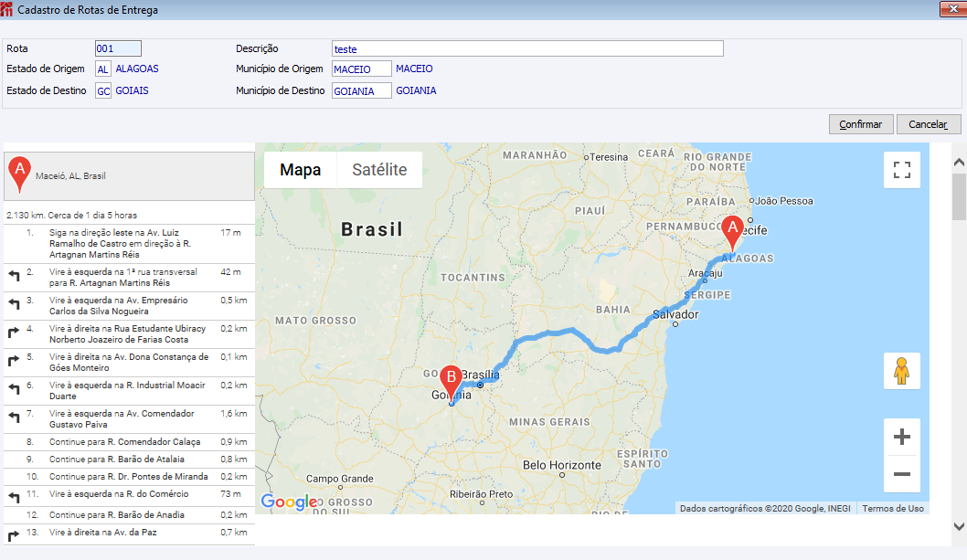Viewport: 967px width, 560px height.
Task: Click the Cancelar button
Action: [928, 124]
